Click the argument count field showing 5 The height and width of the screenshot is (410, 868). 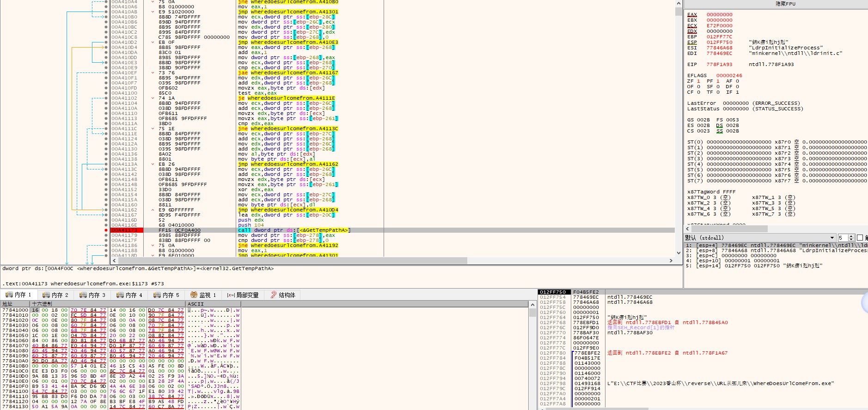pyautogui.click(x=843, y=238)
